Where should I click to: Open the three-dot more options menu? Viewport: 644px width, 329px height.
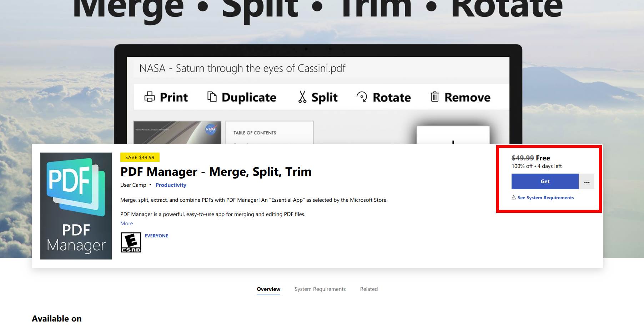[x=587, y=182]
